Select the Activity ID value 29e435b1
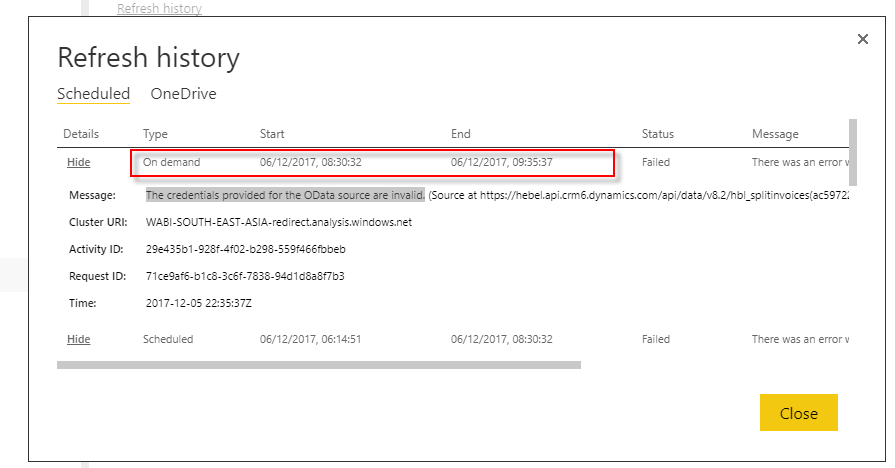This screenshot has width=895, height=468. pos(245,249)
